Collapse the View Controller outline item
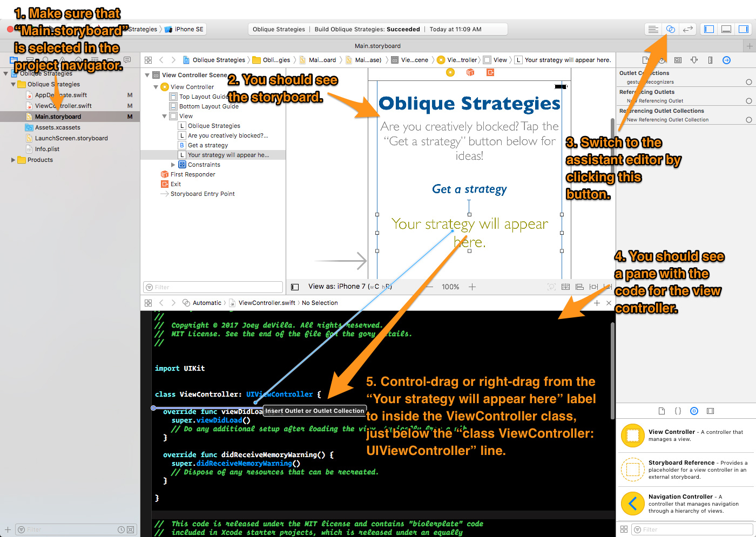Screen dimensions: 756x537 tap(156, 87)
